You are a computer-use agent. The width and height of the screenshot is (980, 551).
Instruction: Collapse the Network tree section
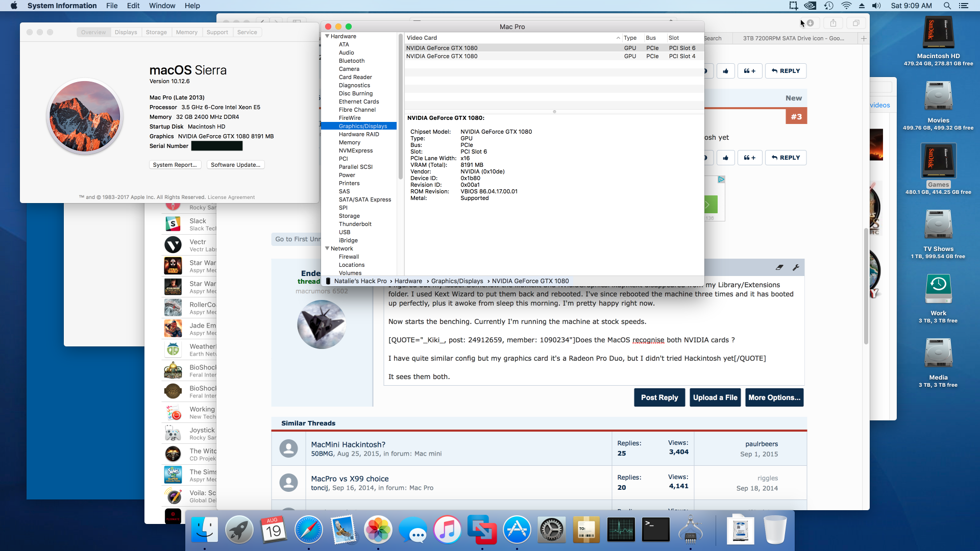pos(327,248)
